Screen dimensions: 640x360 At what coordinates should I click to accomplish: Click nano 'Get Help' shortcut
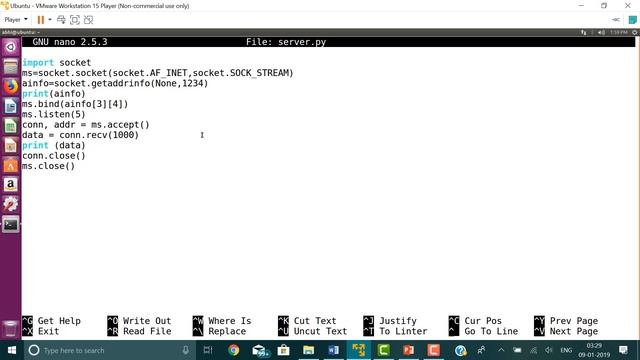click(x=59, y=321)
